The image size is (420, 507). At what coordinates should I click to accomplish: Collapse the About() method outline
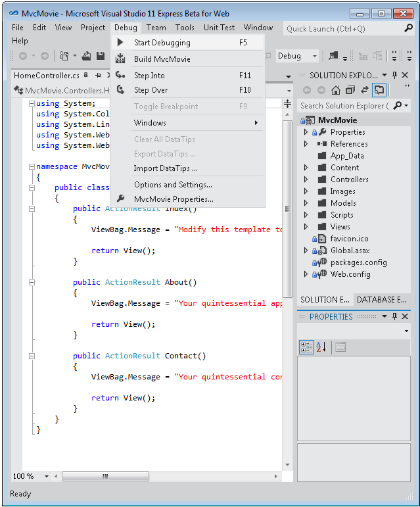coord(32,282)
